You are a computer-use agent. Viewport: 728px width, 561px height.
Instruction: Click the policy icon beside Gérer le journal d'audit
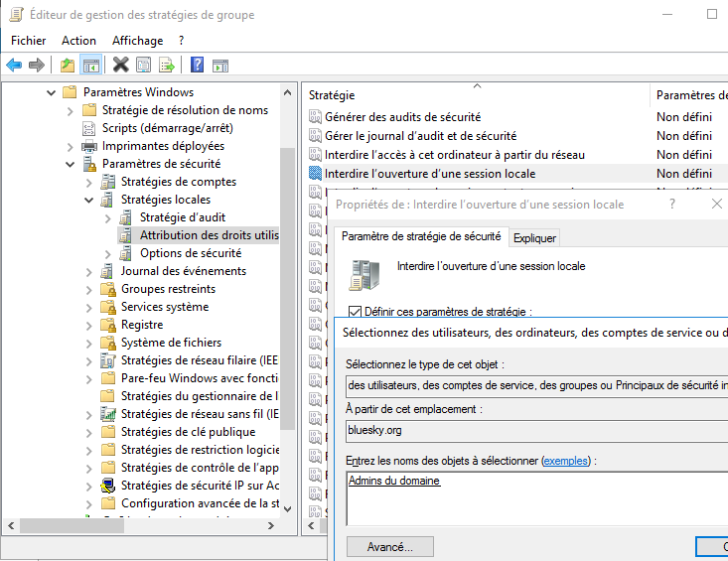click(x=315, y=136)
